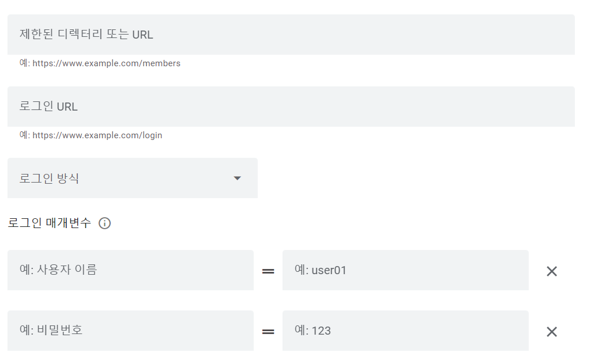The height and width of the screenshot is (364, 591).
Task: Remove the 비밀번호 parameter row with X
Action: (552, 332)
